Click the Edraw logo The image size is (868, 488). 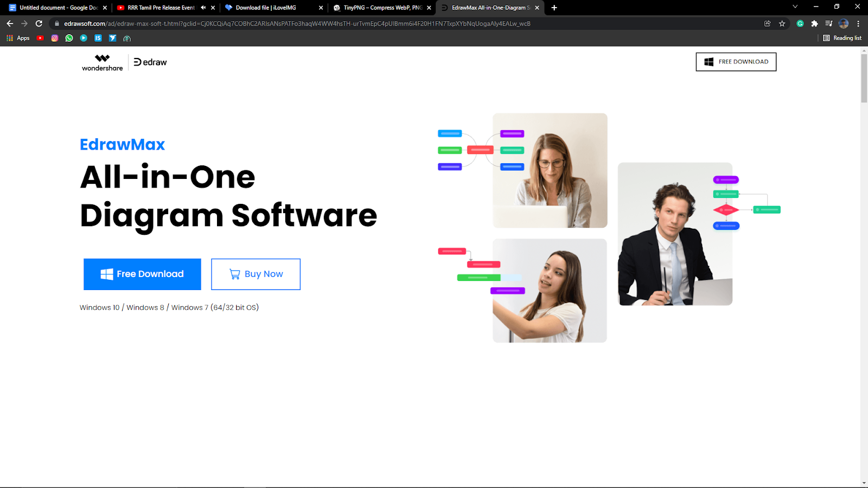tap(150, 62)
